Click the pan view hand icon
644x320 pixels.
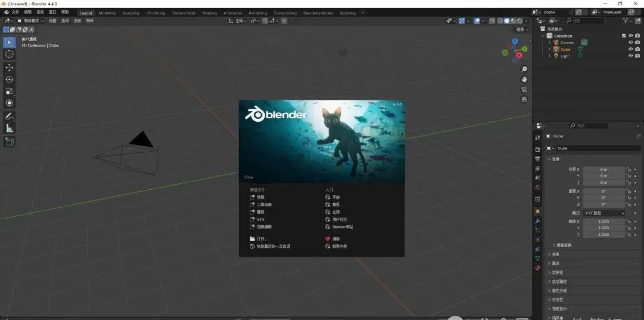click(524, 79)
